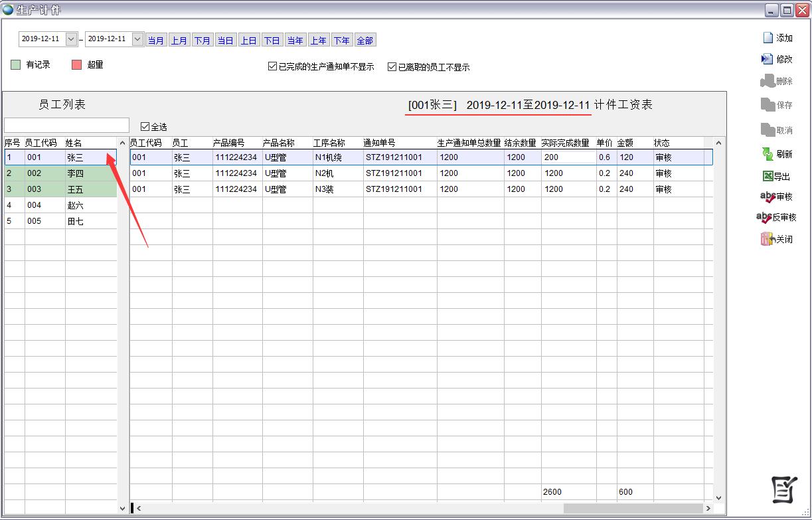
Task: Uncheck the 全选 checkbox
Action: tap(145, 126)
